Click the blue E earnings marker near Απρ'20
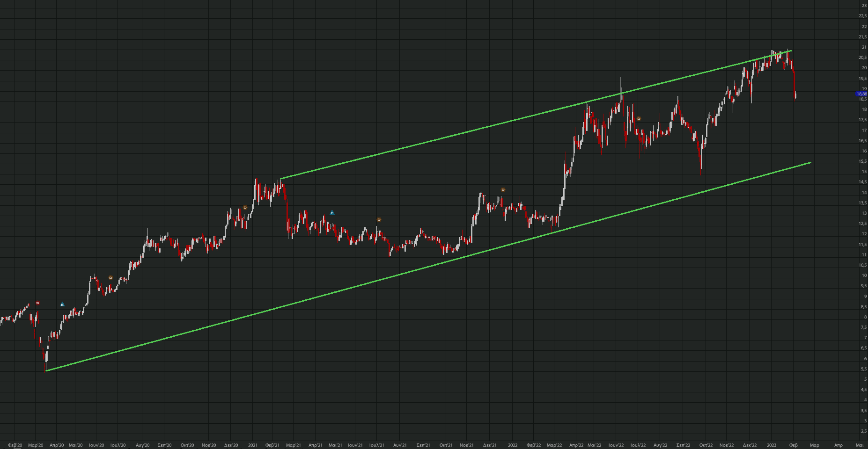This screenshot has height=449, width=868. coord(62,304)
